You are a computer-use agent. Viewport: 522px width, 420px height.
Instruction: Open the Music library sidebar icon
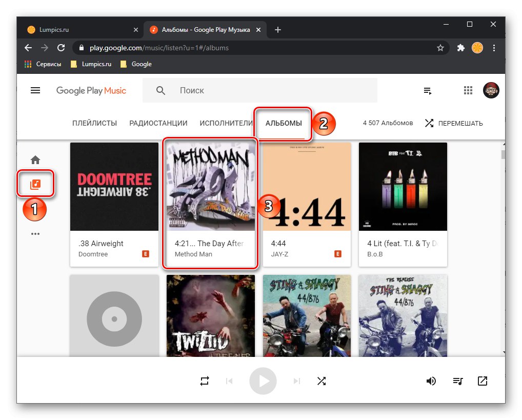[35, 184]
